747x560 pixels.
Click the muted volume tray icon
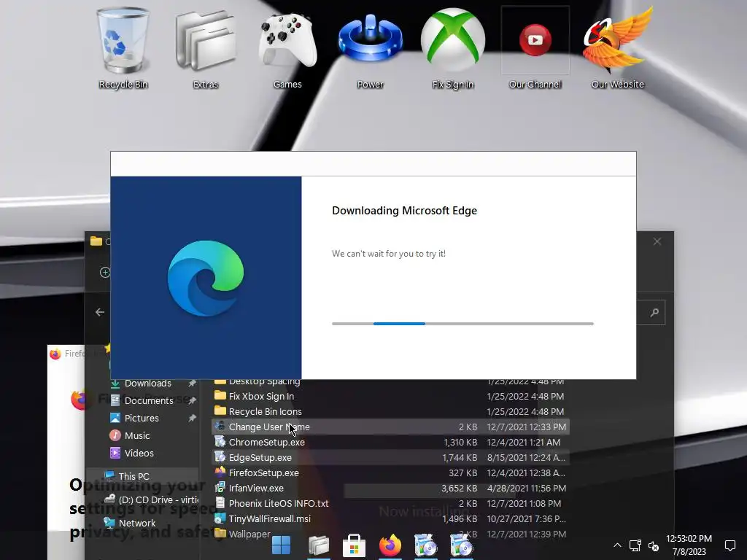(653, 545)
